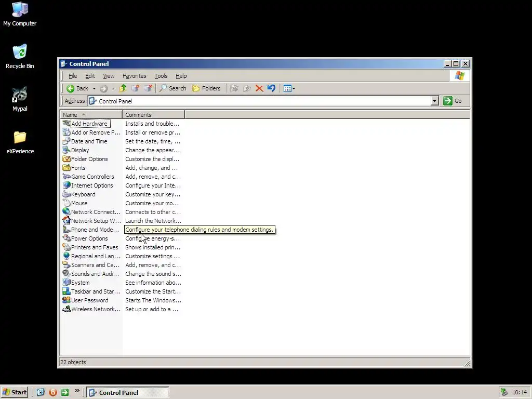Image resolution: width=532 pixels, height=399 pixels.
Task: Sort by the Comments column header
Action: click(x=153, y=115)
